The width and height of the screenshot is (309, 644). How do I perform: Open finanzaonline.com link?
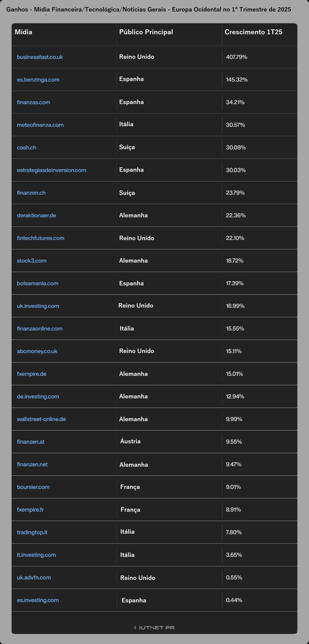pos(39,329)
